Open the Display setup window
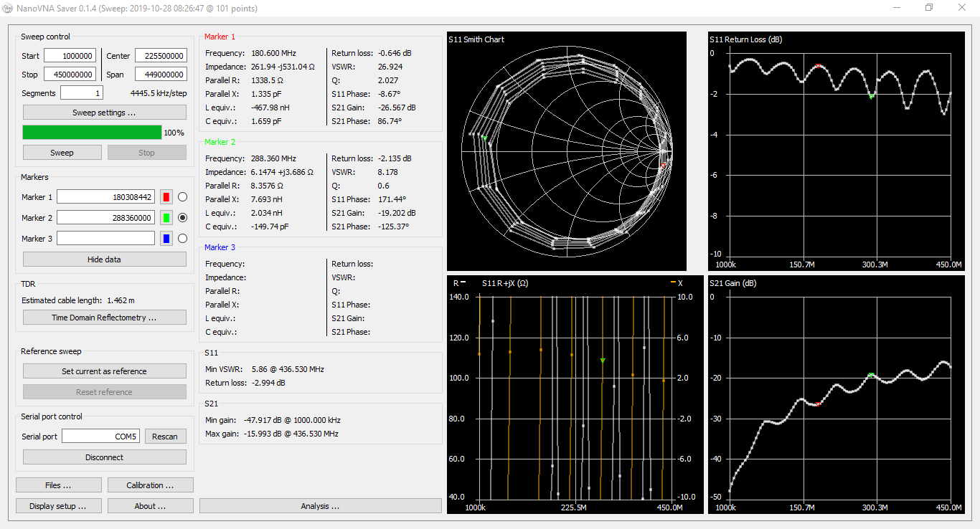This screenshot has width=980, height=529. pyautogui.click(x=58, y=506)
